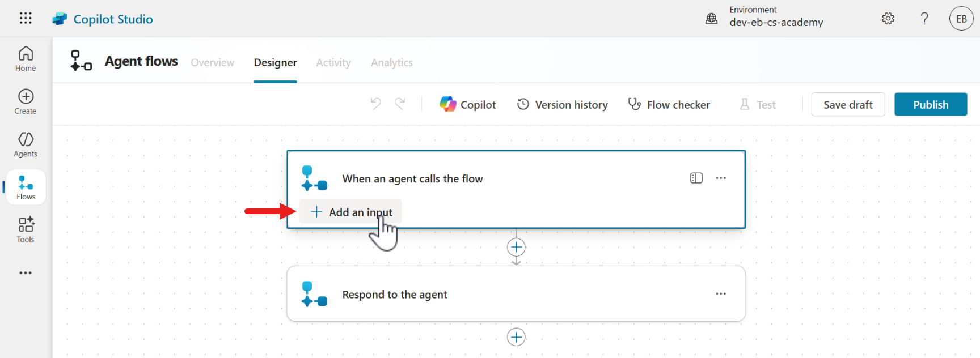The height and width of the screenshot is (358, 980).
Task: Click Add an input on the trigger
Action: point(351,212)
